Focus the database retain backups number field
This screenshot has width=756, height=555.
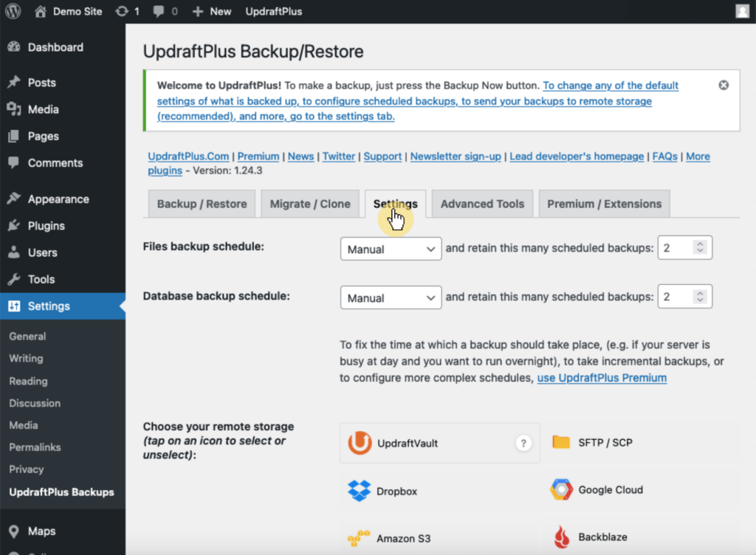684,296
